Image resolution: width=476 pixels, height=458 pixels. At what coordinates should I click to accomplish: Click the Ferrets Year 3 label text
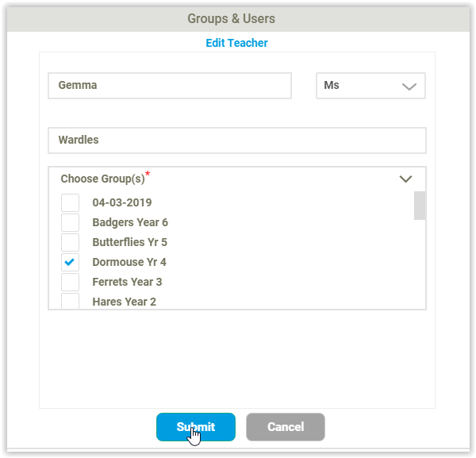pos(127,282)
